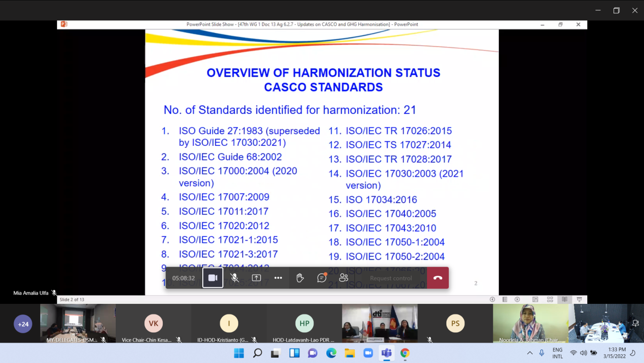The height and width of the screenshot is (363, 644).
Task: Click the 'Mia Amalia Ulfa' presenter name label
Action: click(x=31, y=293)
